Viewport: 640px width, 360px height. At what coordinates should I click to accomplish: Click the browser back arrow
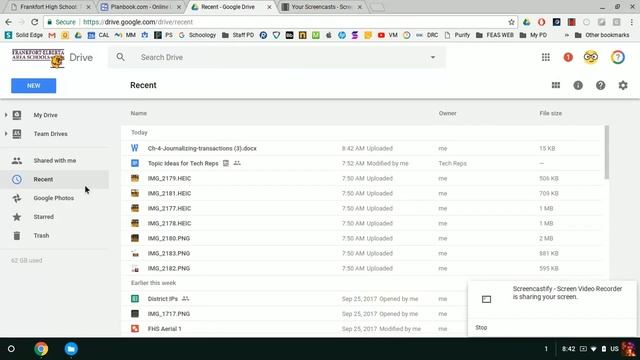click(x=9, y=22)
